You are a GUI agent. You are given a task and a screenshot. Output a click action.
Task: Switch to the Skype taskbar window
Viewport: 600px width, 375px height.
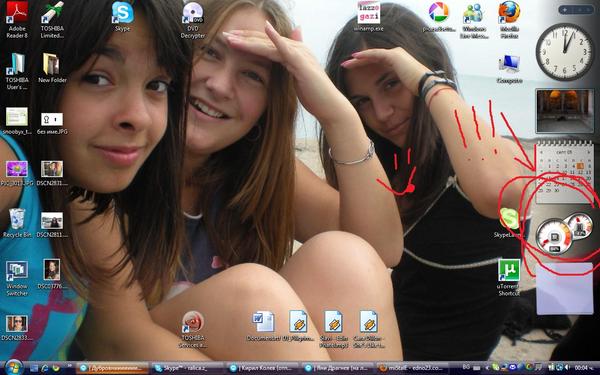(187, 368)
